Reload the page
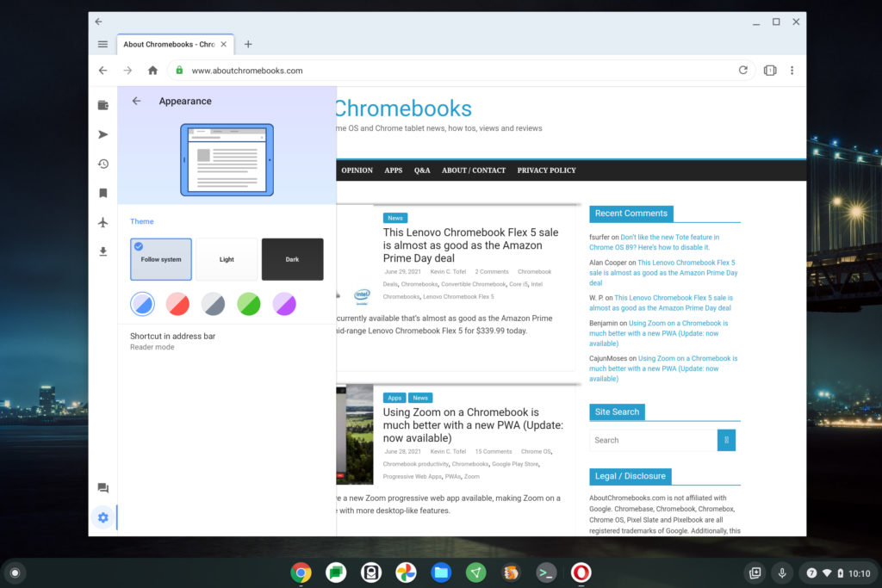 743,71
